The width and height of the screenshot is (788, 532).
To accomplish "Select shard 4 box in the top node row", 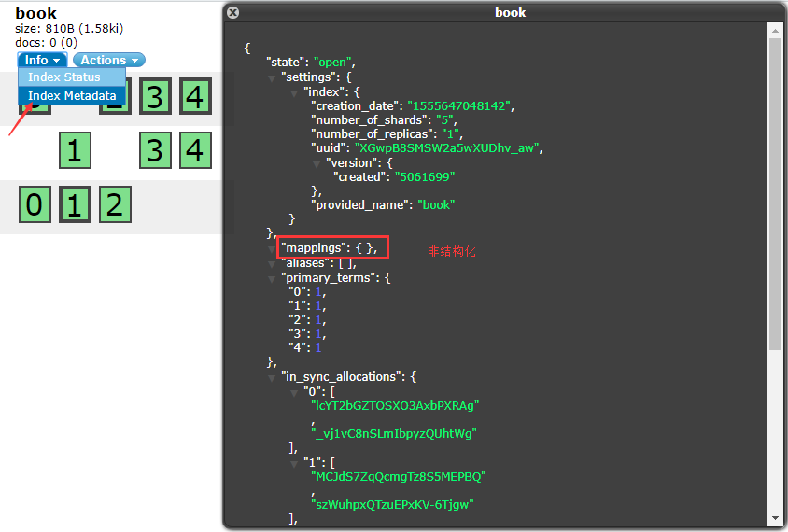I will coord(195,96).
